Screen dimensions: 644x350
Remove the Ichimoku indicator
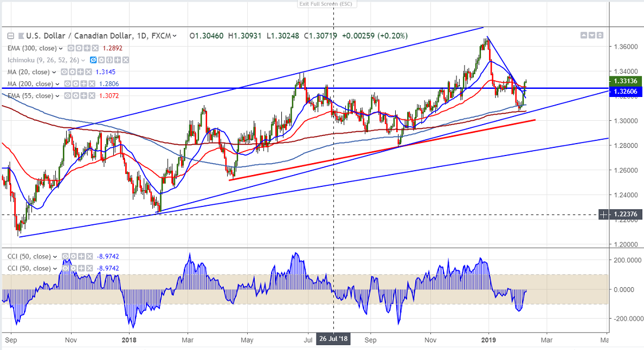click(126, 60)
